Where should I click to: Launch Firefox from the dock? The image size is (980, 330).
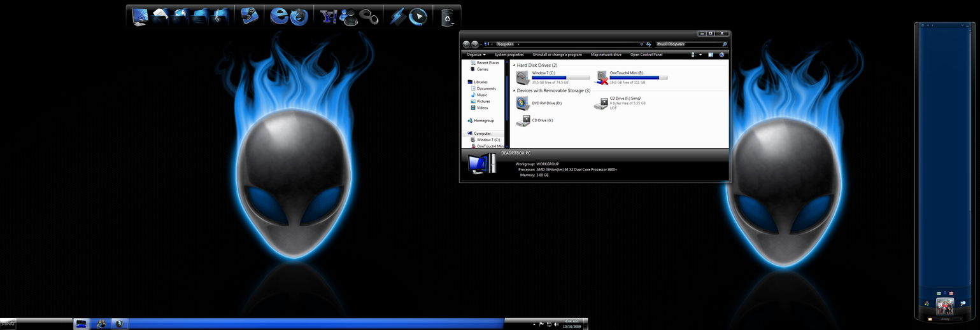point(299,17)
